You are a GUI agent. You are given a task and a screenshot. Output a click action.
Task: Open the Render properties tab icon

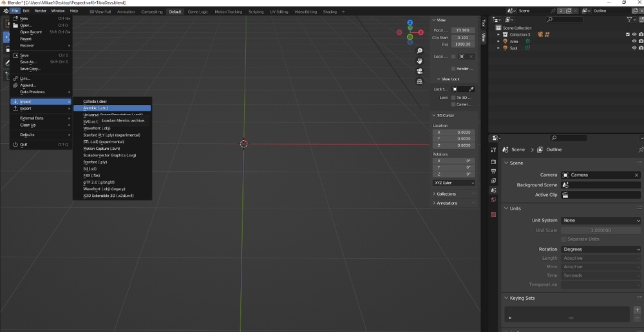(x=493, y=162)
